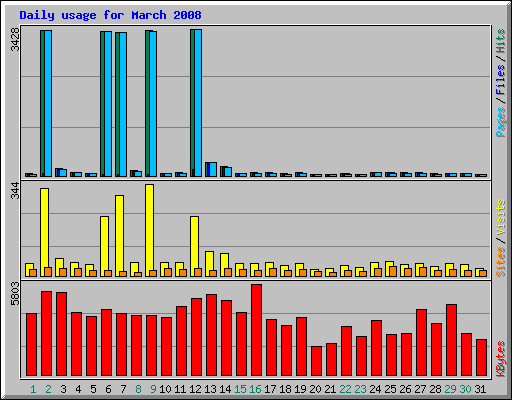Viewport: 512px width, 400px height.
Task: Click the cyan 'Pages' legend label
Action: click(501, 122)
